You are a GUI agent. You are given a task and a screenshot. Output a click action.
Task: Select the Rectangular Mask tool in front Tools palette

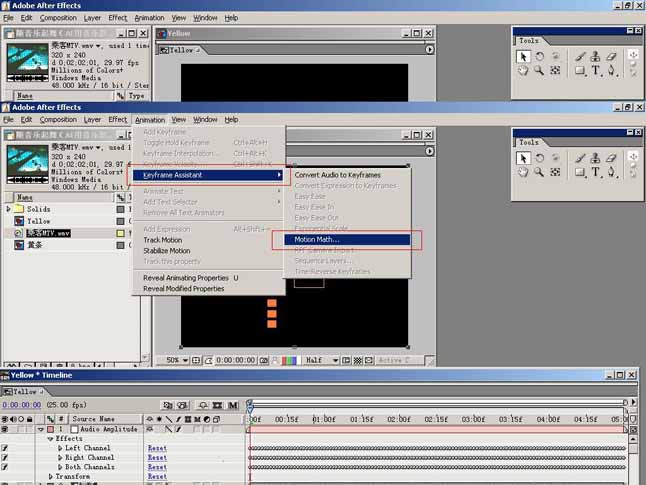(x=580, y=172)
